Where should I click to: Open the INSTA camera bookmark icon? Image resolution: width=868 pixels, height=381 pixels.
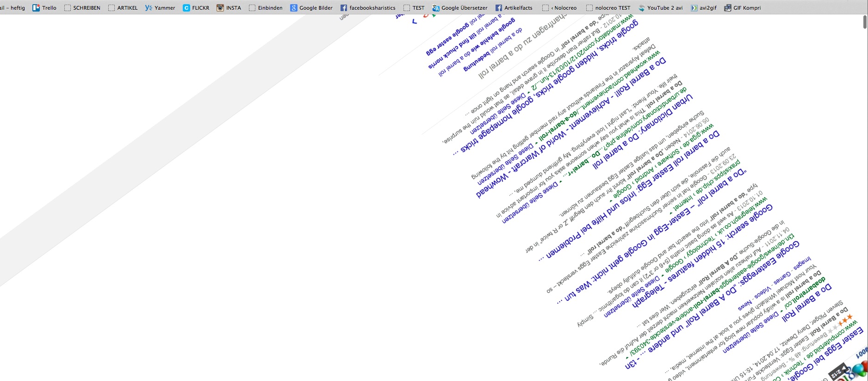tap(220, 8)
